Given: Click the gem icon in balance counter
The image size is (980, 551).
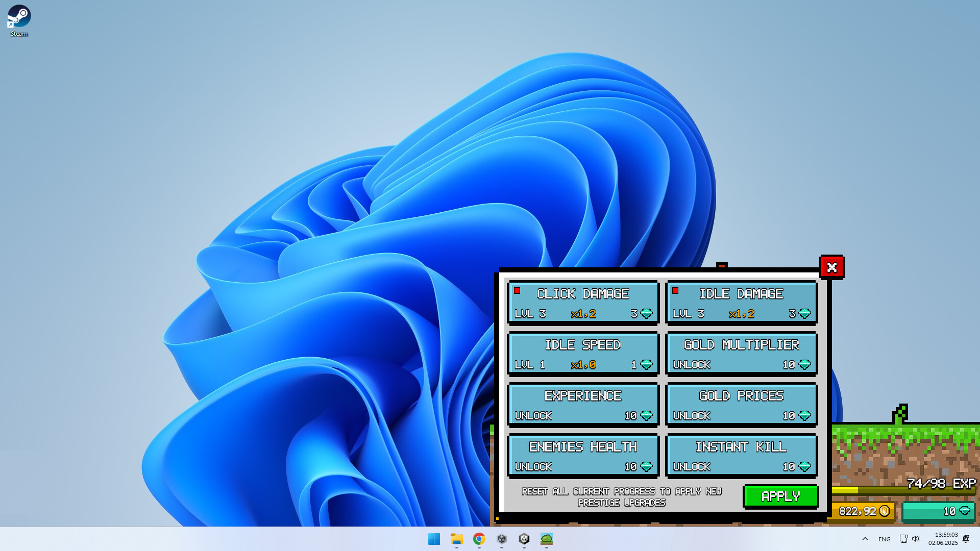Looking at the screenshot, I should (965, 511).
